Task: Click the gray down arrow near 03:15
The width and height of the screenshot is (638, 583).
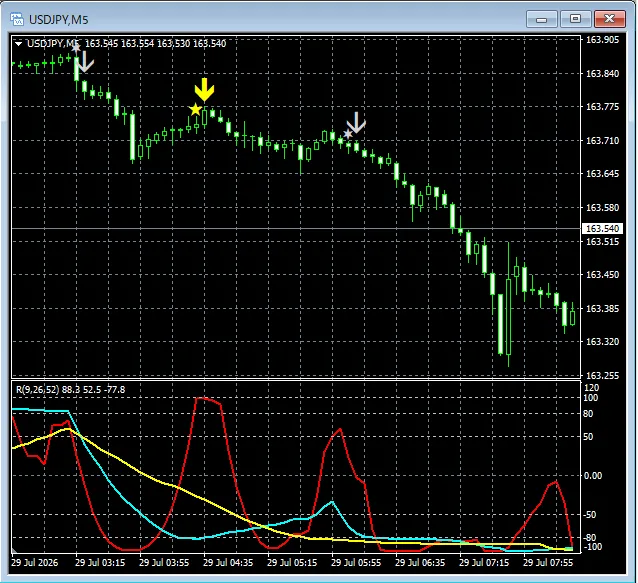Action: [85, 61]
